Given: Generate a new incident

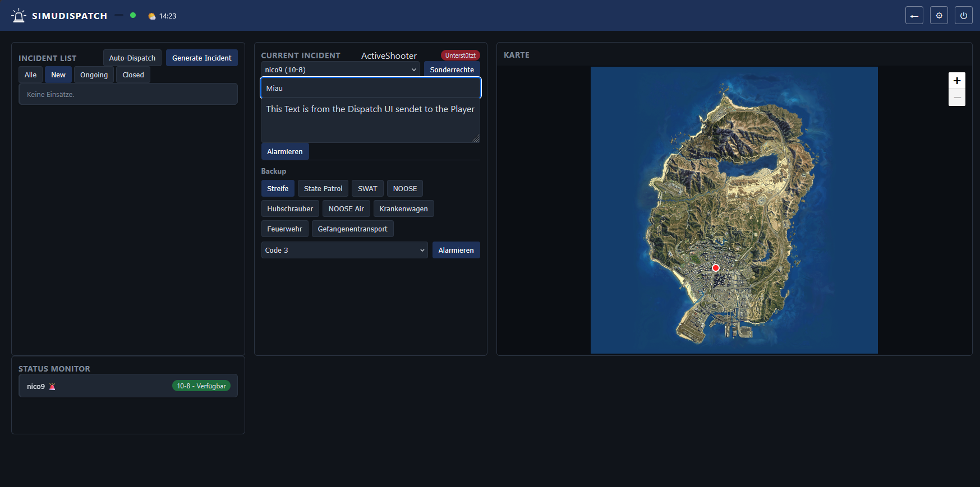Looking at the screenshot, I should [202, 58].
